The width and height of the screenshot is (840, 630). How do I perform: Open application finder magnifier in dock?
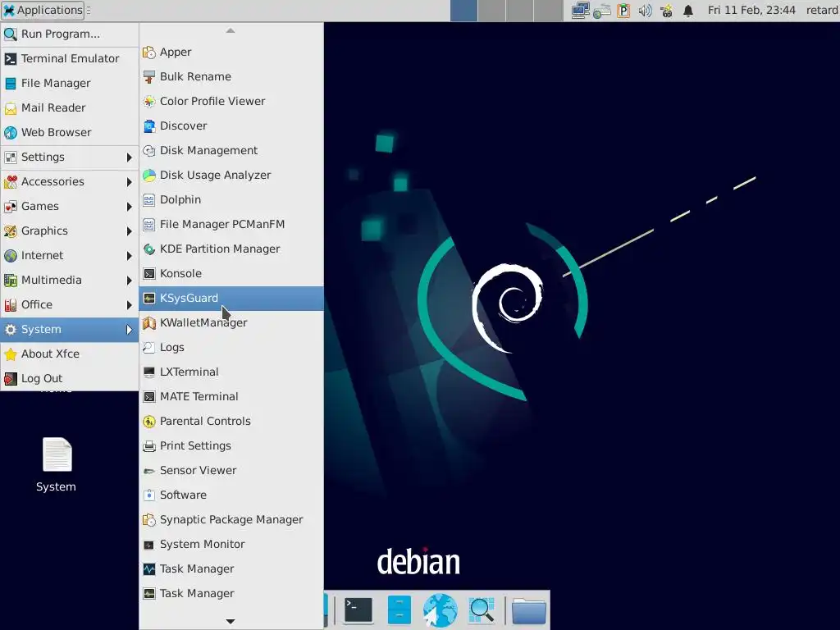[x=481, y=610]
